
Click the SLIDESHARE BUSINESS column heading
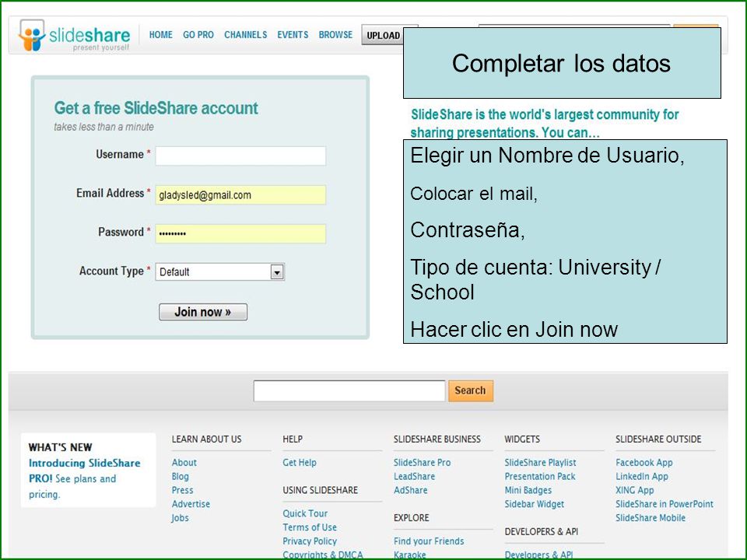pos(437,439)
